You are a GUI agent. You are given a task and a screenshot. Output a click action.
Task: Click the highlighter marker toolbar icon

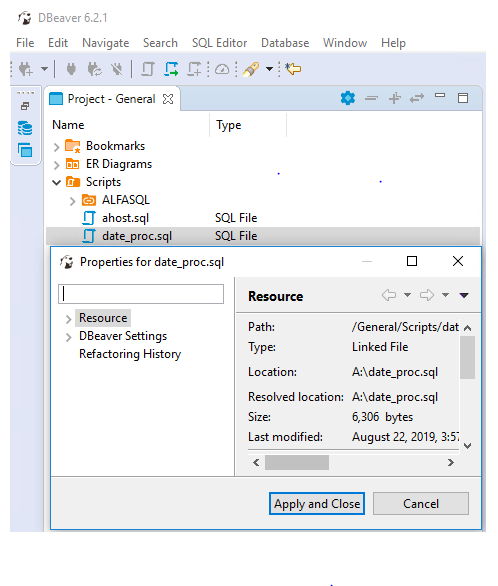(x=251, y=69)
